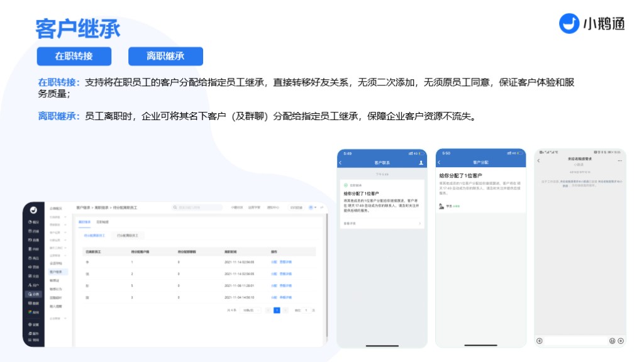Tap the emoji icon in the chat input bar
644x362 pixels.
pos(612,341)
